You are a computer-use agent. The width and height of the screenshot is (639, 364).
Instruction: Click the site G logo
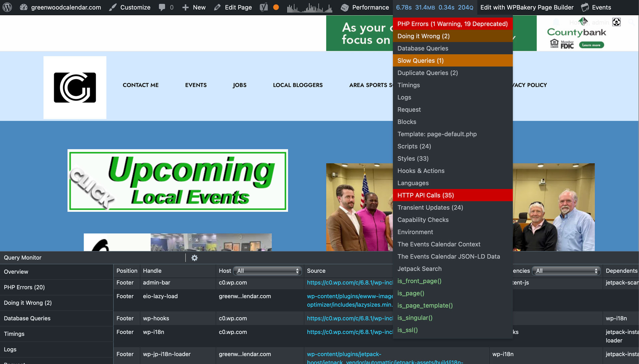coord(75,87)
